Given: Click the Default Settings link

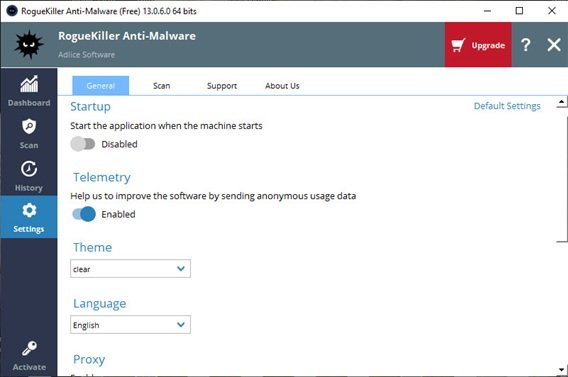Looking at the screenshot, I should click(507, 106).
